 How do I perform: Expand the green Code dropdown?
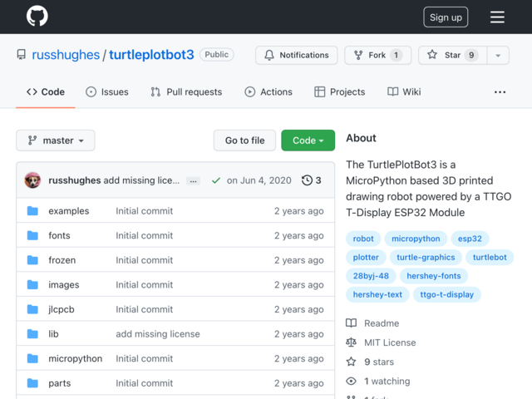(x=308, y=140)
